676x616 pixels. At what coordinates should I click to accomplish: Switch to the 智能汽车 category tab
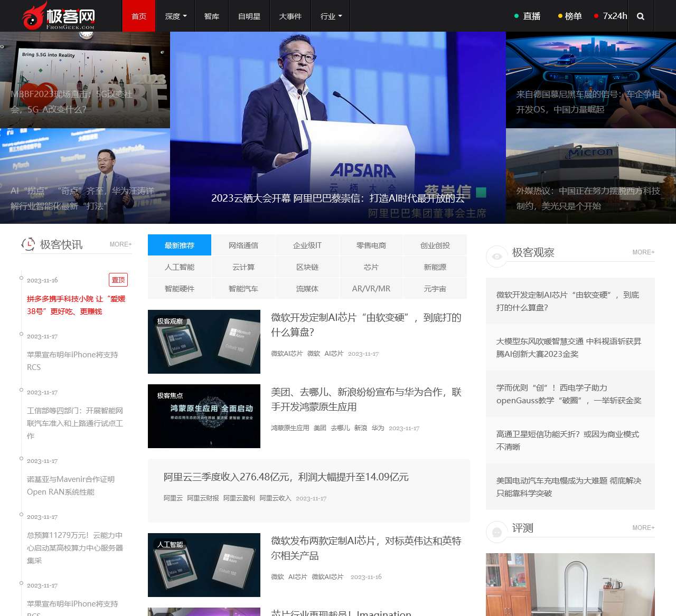pos(243,289)
